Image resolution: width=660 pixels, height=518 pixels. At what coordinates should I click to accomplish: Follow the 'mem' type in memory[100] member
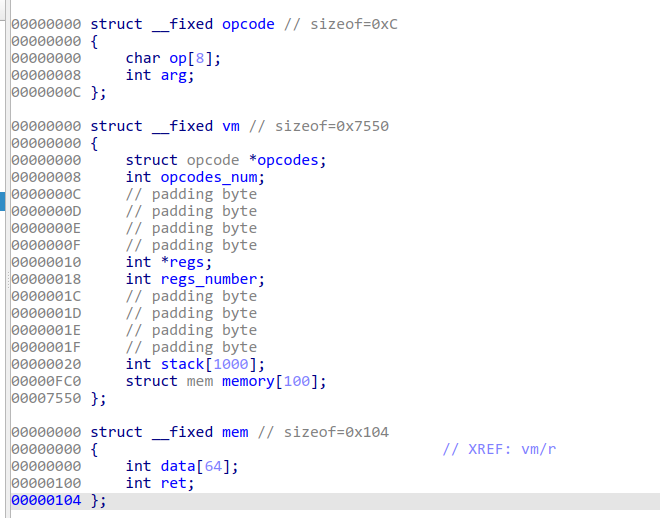click(x=199, y=381)
